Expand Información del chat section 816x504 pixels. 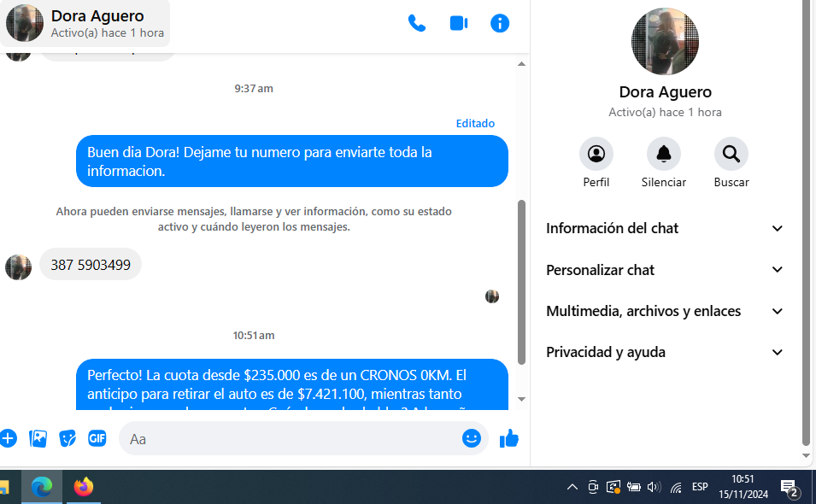pyautogui.click(x=665, y=228)
